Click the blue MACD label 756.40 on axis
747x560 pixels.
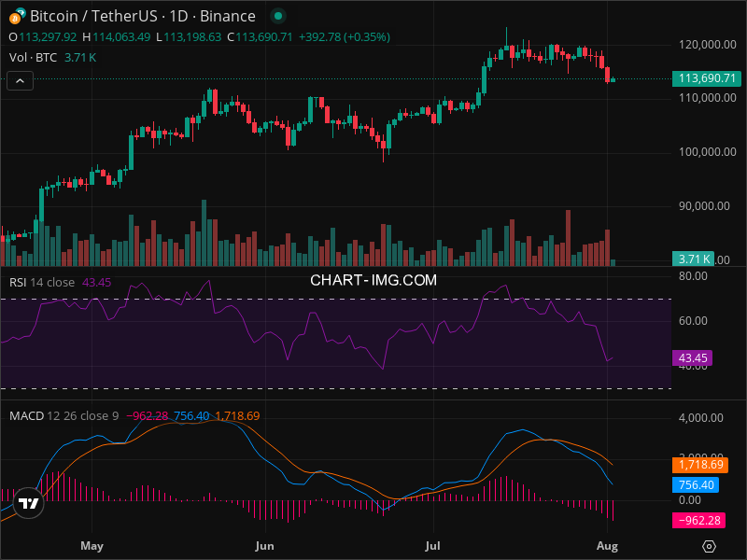coord(696,485)
